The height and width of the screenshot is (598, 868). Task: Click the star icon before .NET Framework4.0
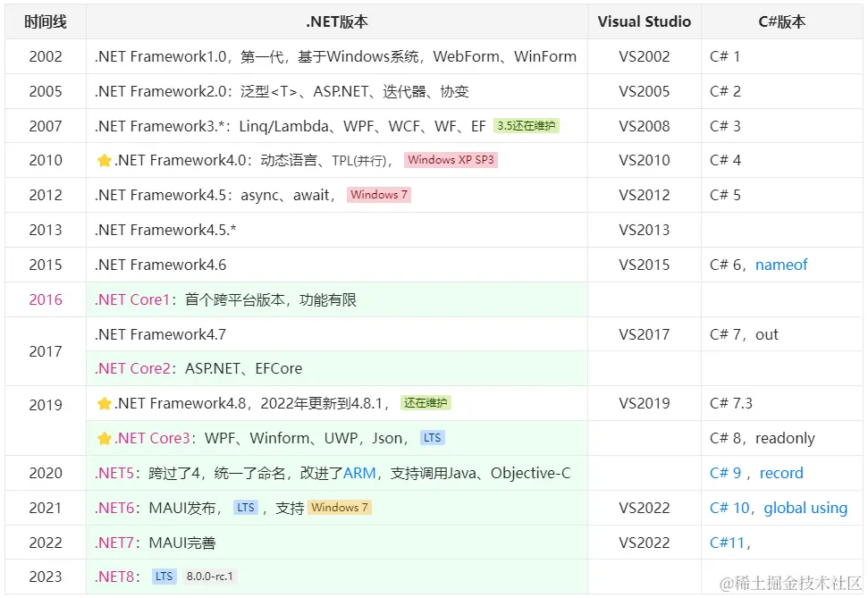pos(104,161)
